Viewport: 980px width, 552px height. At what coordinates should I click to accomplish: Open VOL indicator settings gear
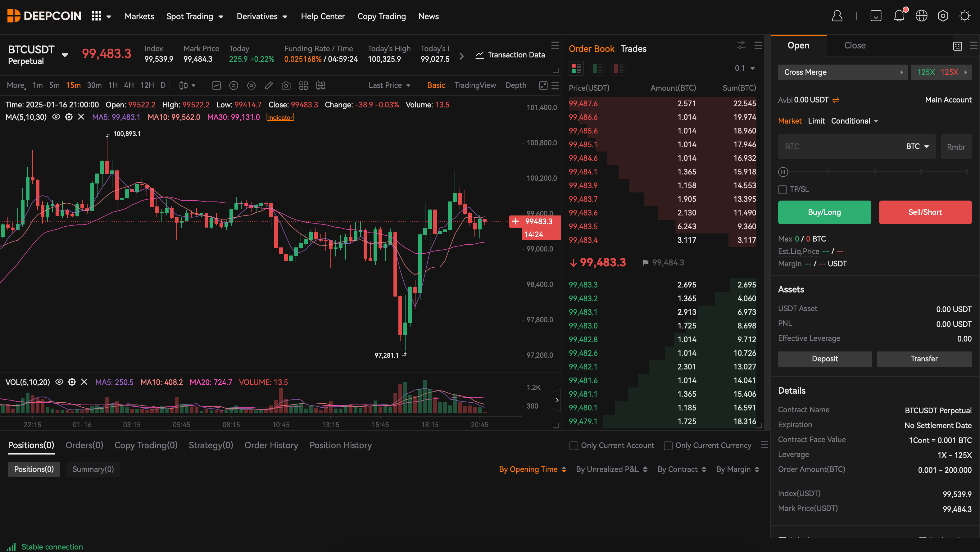(x=72, y=382)
